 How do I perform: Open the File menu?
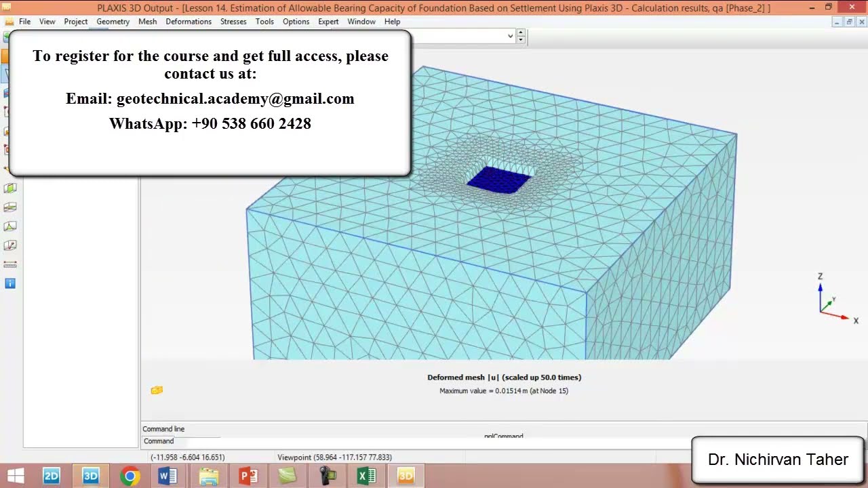pos(24,22)
